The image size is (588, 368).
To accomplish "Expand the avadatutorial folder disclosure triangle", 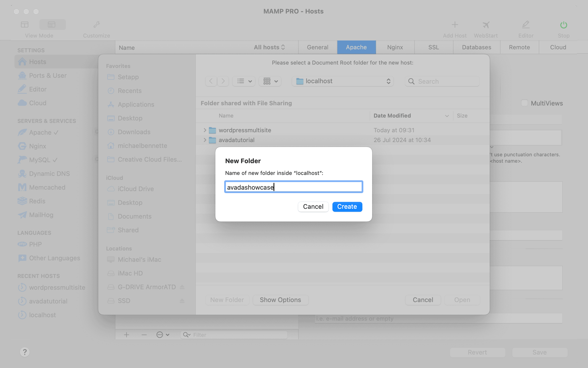I will click(x=205, y=140).
